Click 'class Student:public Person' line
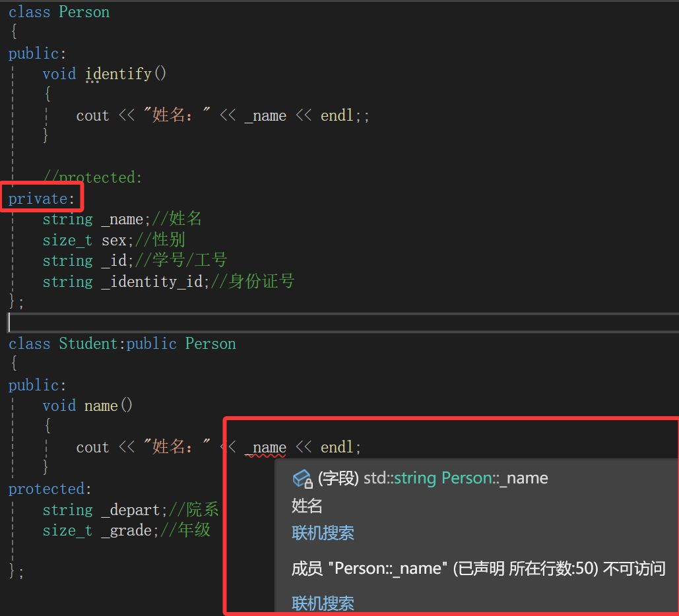The height and width of the screenshot is (616, 679). pos(122,344)
